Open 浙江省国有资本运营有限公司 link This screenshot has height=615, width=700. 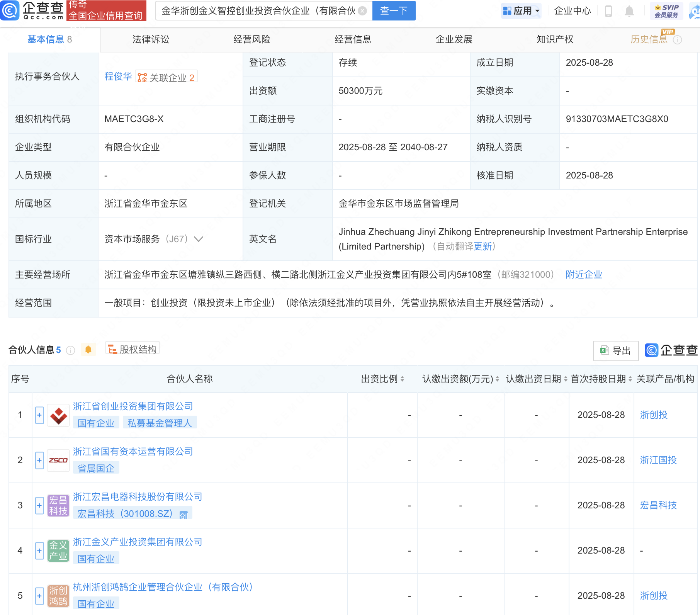click(133, 452)
